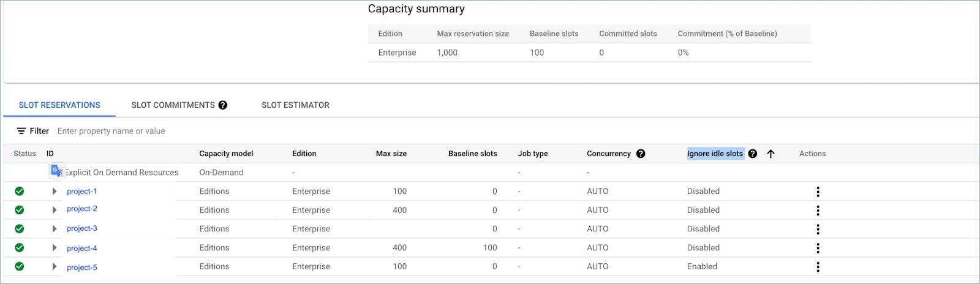Image resolution: width=980 pixels, height=284 pixels.
Task: Expand the project-5 reservation row
Action: pyautogui.click(x=55, y=267)
